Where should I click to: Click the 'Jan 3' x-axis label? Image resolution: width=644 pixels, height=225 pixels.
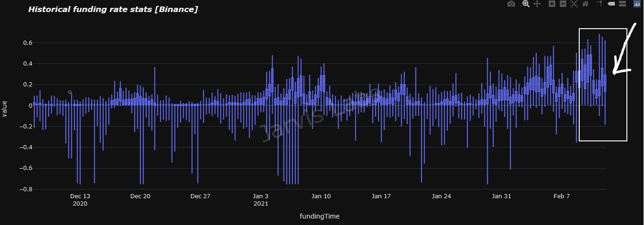[x=260, y=196]
